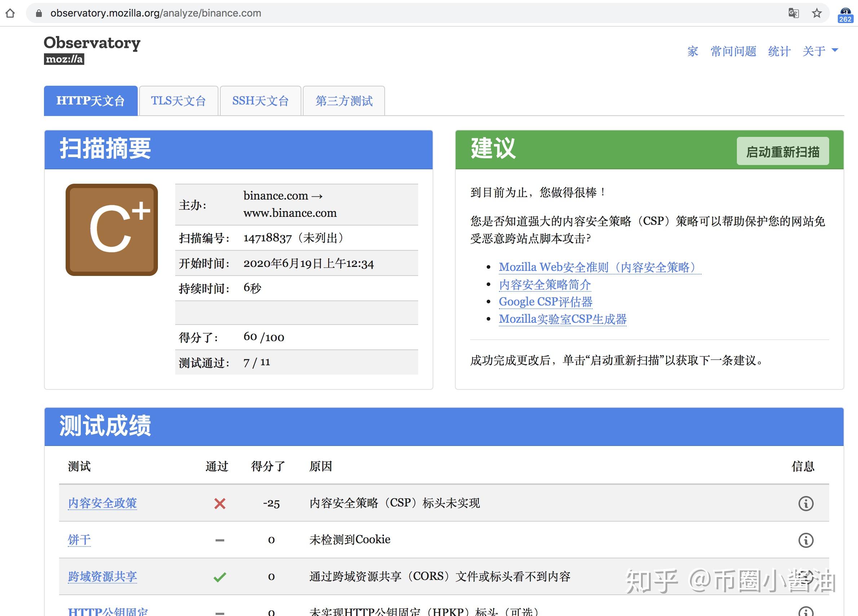Switch to the 第三方测试 tab

pyautogui.click(x=344, y=101)
